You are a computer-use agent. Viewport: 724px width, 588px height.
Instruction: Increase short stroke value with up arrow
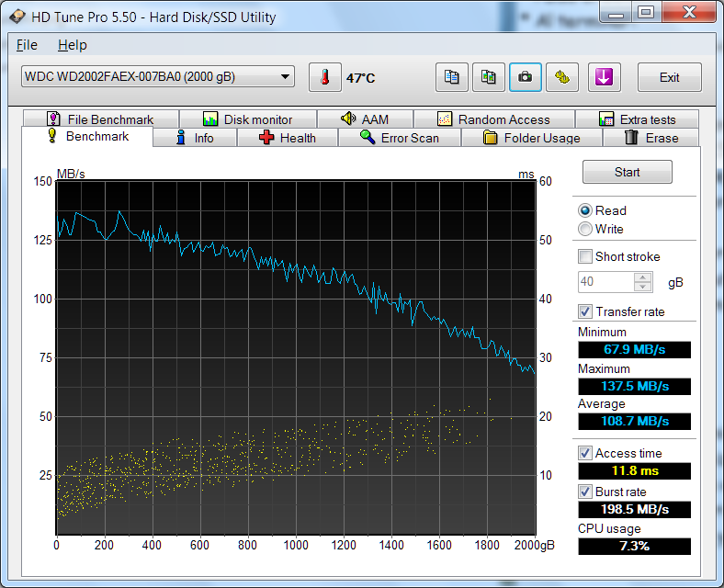(x=643, y=277)
